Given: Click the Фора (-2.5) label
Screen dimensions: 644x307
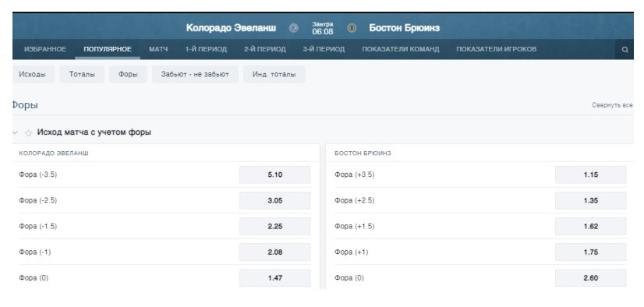Looking at the screenshot, I should click(37, 201).
